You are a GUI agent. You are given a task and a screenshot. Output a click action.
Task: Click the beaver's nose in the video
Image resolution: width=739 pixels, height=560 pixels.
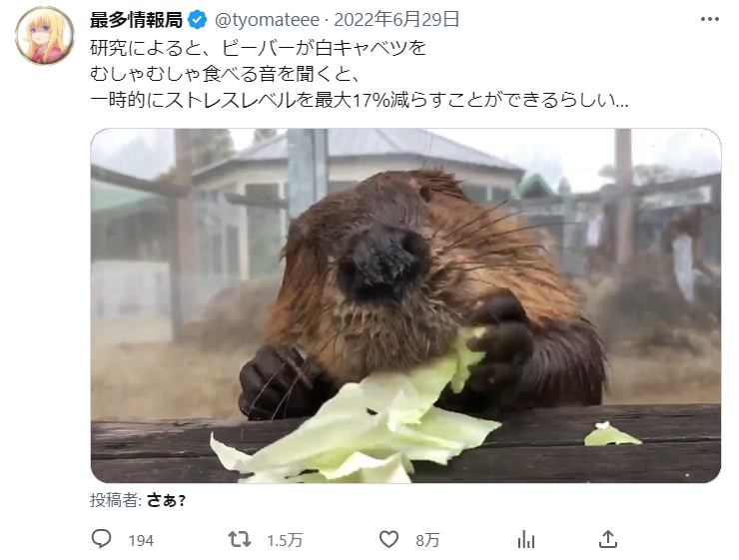pyautogui.click(x=384, y=264)
